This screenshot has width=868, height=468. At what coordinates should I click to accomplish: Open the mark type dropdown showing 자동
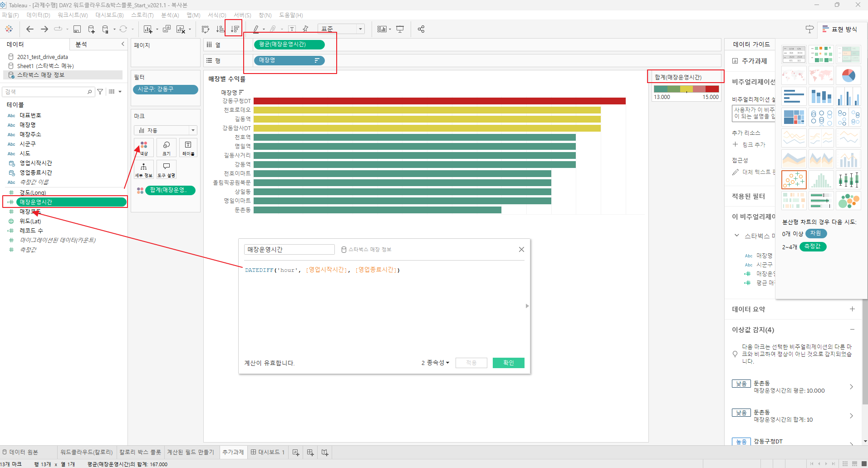pos(166,130)
